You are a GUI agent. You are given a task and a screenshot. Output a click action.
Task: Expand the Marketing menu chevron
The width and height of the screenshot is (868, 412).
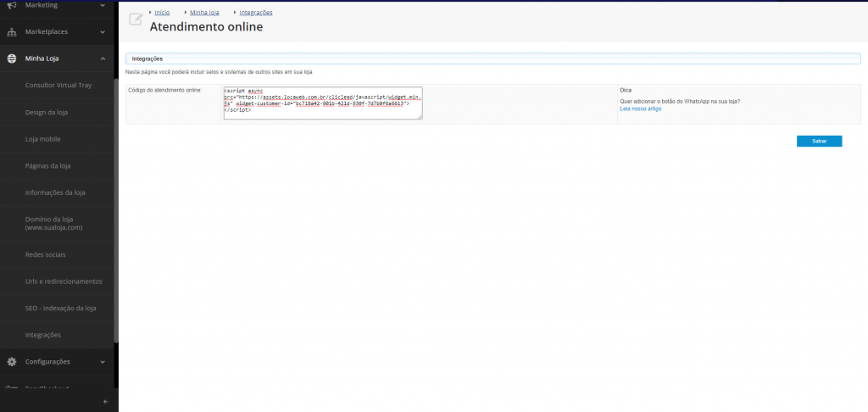click(103, 5)
